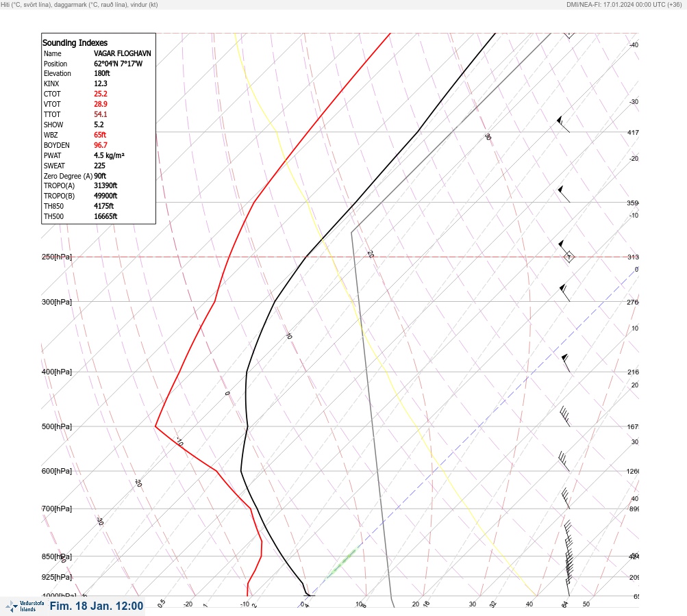This screenshot has height=616, width=687.
Task: Click the red VTOT value 28.9
Action: coord(100,104)
